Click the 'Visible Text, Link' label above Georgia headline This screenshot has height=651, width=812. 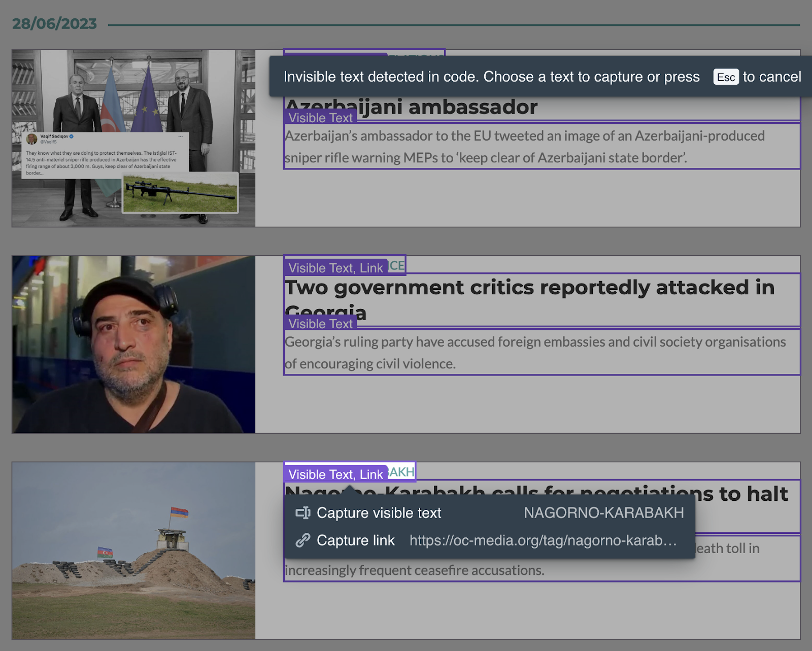coord(335,267)
